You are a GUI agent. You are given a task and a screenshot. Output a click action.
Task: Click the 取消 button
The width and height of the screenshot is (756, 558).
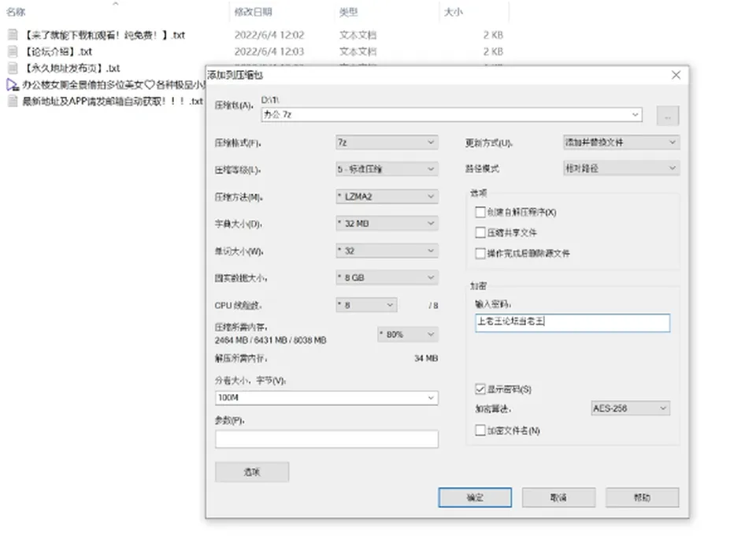[x=558, y=497]
